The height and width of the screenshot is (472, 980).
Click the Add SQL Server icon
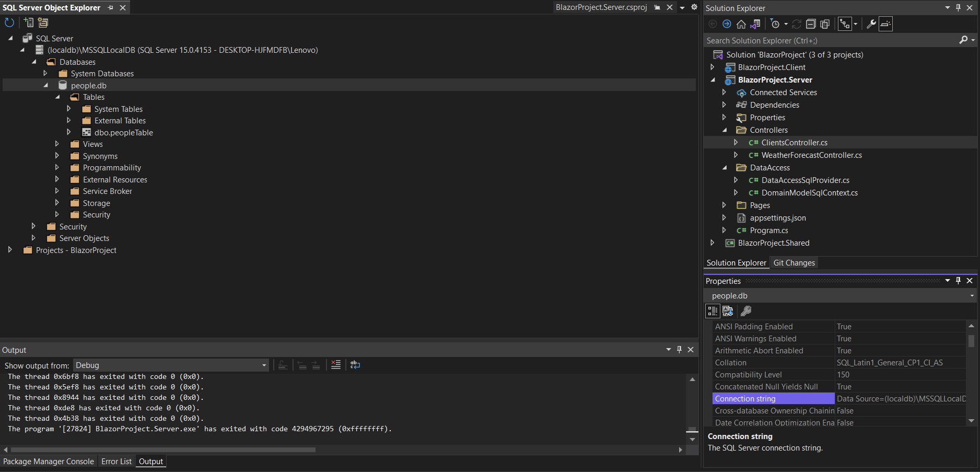pyautogui.click(x=28, y=22)
